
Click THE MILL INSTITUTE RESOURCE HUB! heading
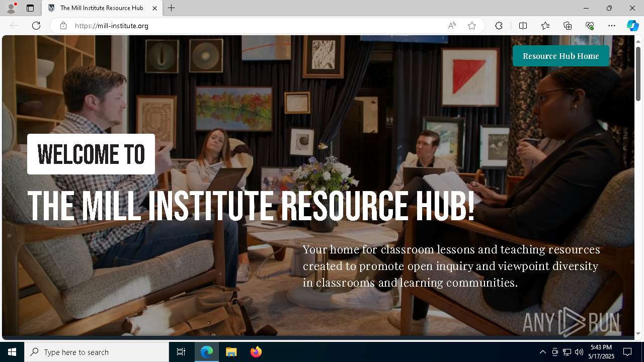[251, 207]
